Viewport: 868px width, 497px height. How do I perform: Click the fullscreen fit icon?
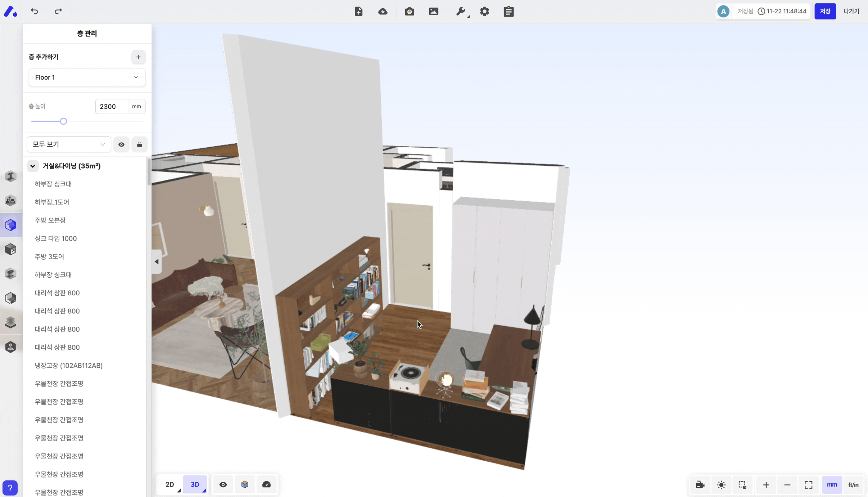tap(808, 485)
